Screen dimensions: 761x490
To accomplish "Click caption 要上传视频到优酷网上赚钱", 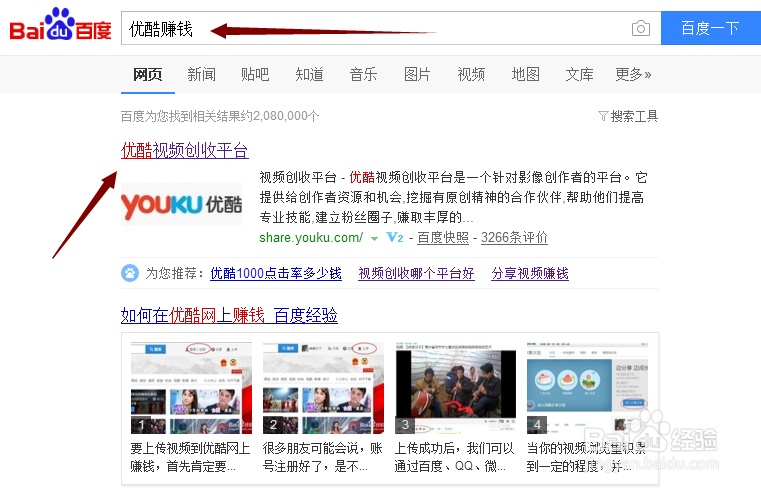I will tap(190, 457).
